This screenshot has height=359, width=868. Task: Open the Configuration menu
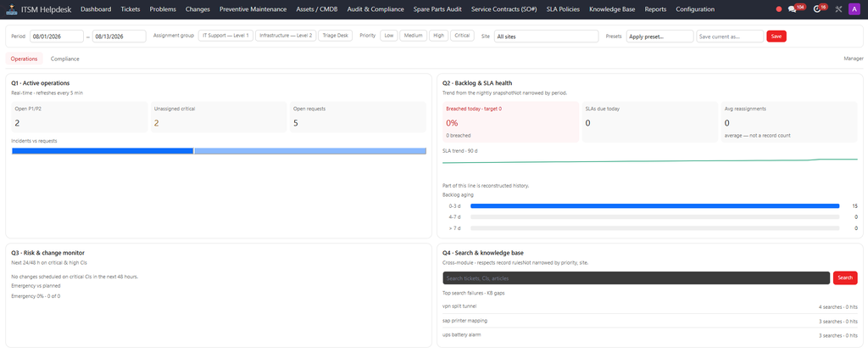(x=695, y=8)
